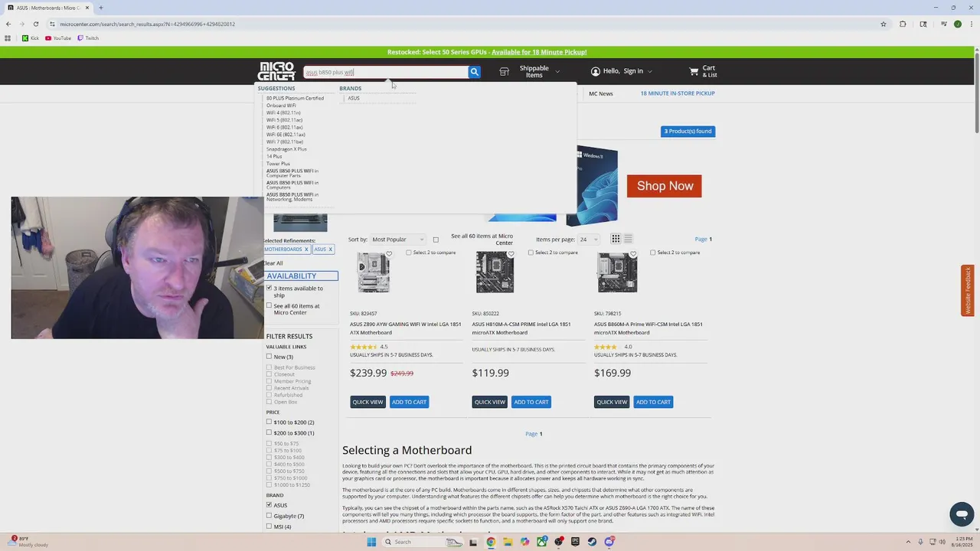
Task: Open the shopping cart icon
Action: click(694, 71)
